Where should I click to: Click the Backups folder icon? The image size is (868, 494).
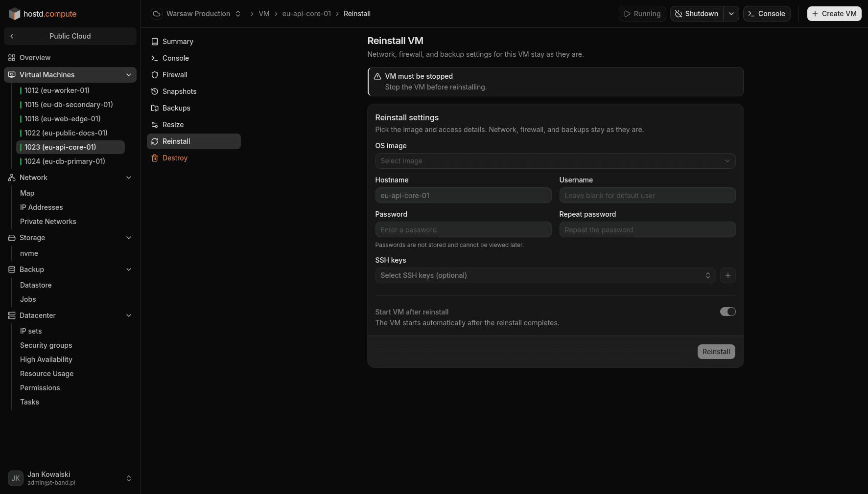tap(155, 108)
